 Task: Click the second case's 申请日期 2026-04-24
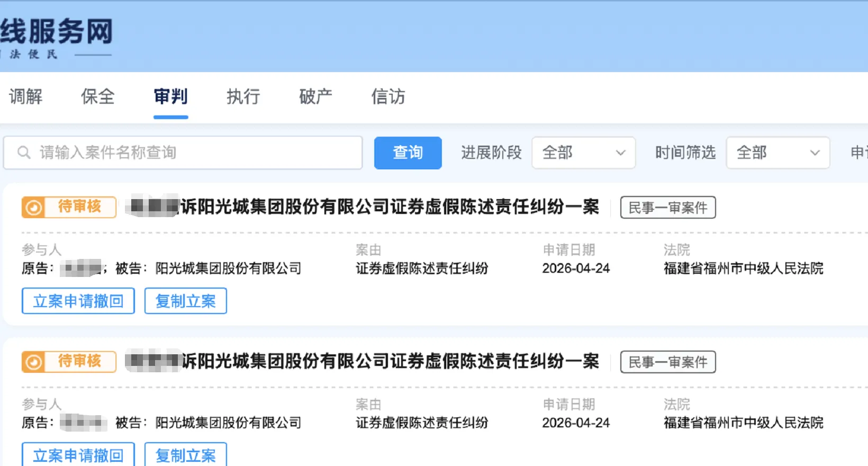tap(576, 423)
